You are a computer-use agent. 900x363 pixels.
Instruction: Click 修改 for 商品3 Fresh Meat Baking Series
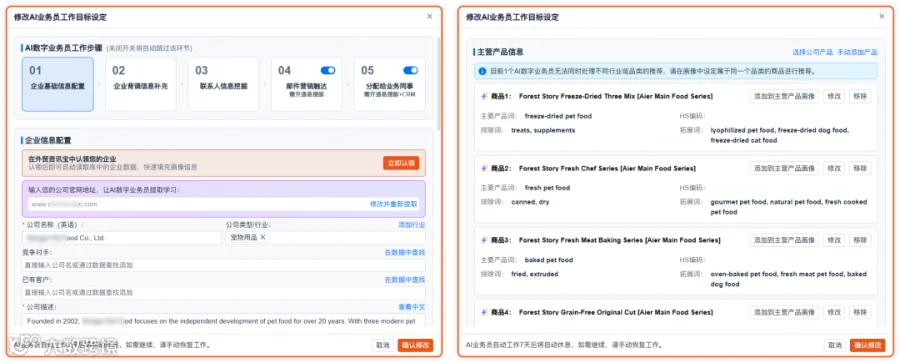tap(834, 240)
